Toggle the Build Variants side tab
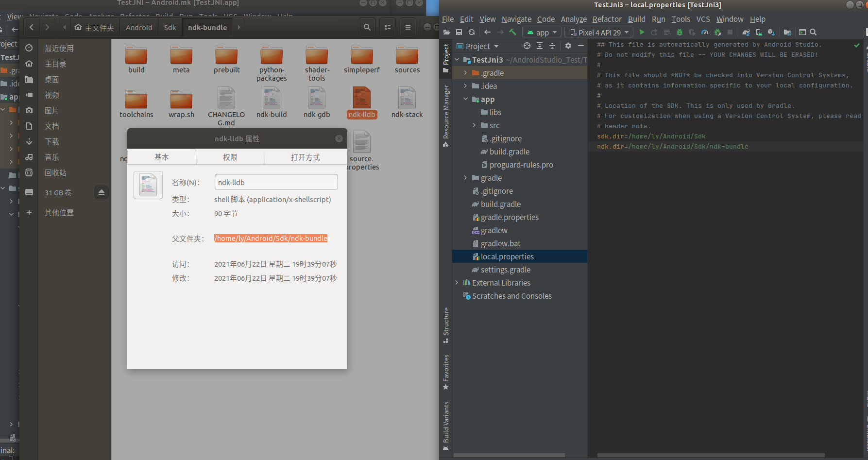The image size is (868, 460). (446, 426)
